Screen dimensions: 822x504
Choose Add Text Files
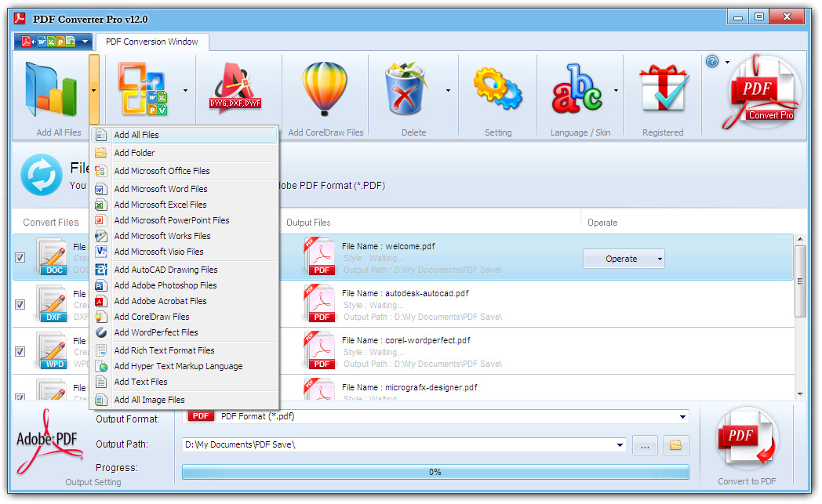click(184, 382)
